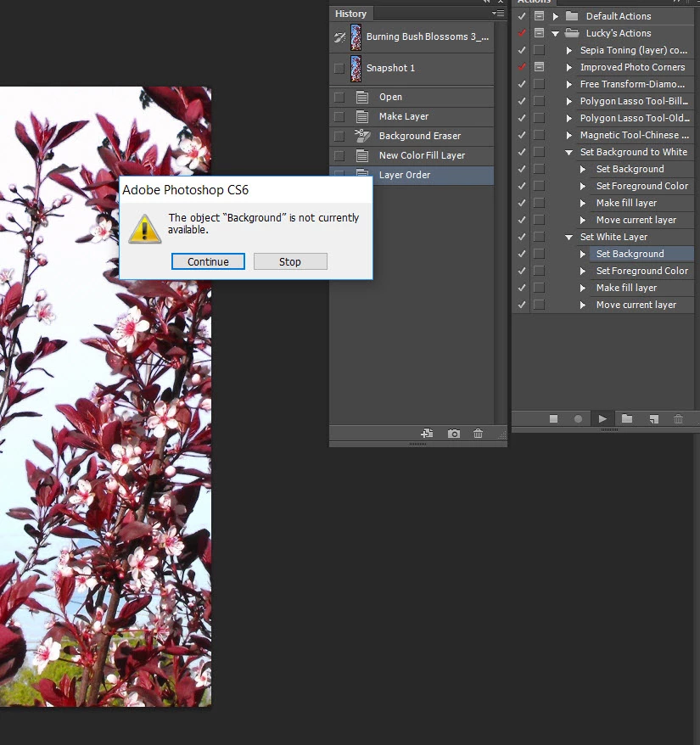
Task: Click Continue in the Photoshop warning dialog
Action: pos(208,262)
